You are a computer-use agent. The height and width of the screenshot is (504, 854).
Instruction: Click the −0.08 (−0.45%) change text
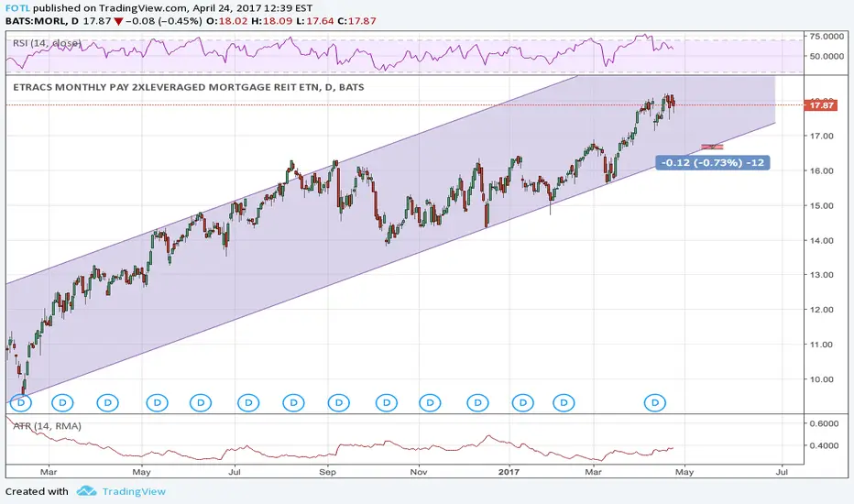163,21
